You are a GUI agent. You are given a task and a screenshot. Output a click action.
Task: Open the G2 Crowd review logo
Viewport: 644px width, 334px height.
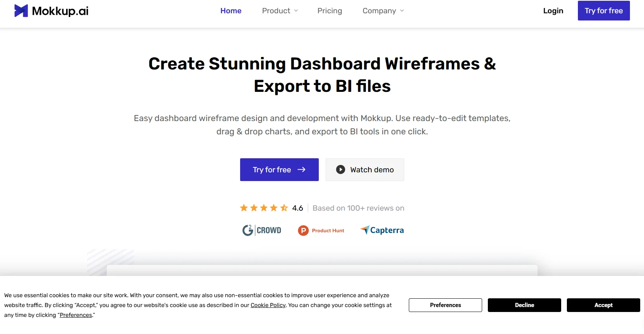tap(262, 230)
